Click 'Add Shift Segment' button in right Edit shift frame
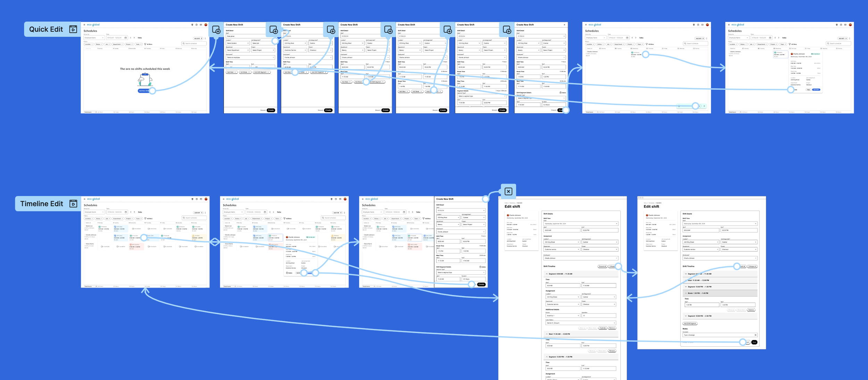 (690, 323)
